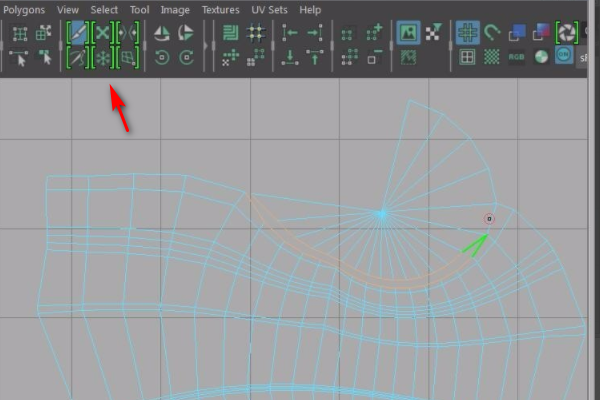Click the circled UV point near green arrow
The height and width of the screenshot is (400, 600).
click(489, 219)
